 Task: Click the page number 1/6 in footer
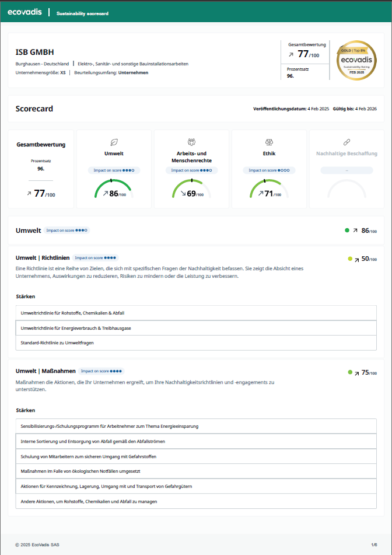tap(374, 544)
